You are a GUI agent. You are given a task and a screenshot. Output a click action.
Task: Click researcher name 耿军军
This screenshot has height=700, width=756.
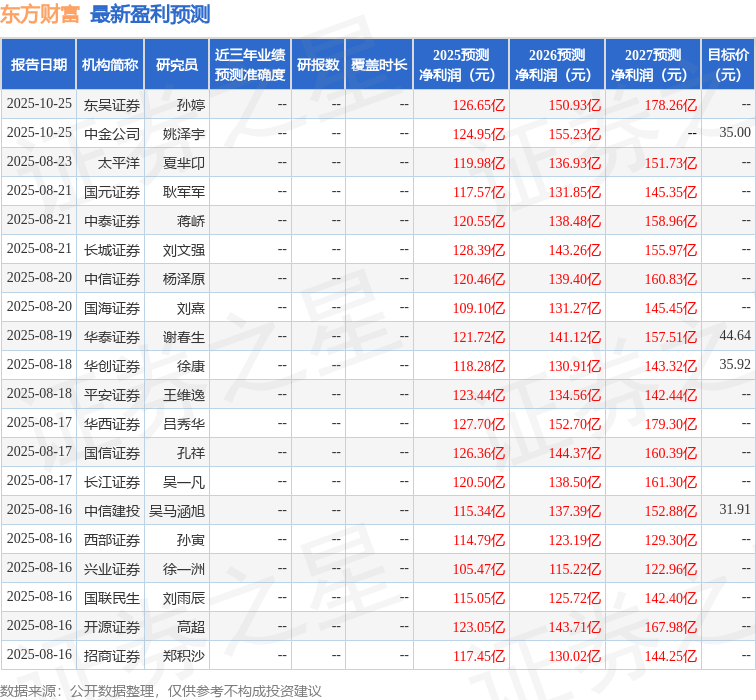(184, 192)
